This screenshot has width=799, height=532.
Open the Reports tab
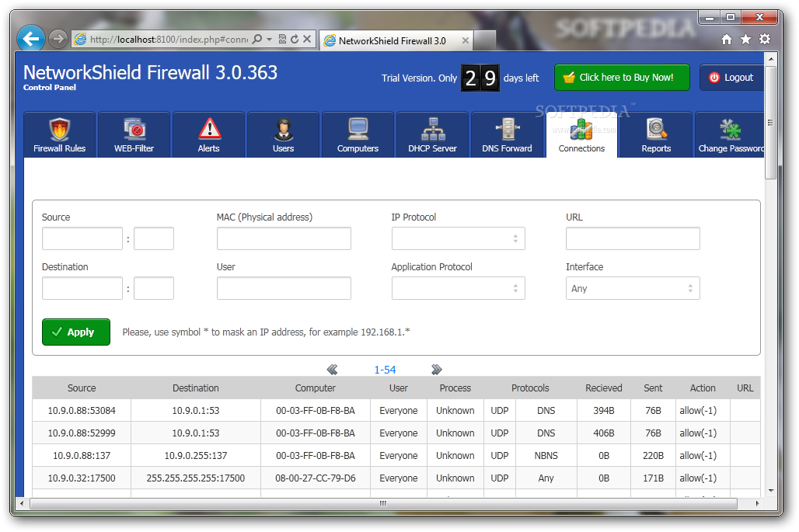656,135
